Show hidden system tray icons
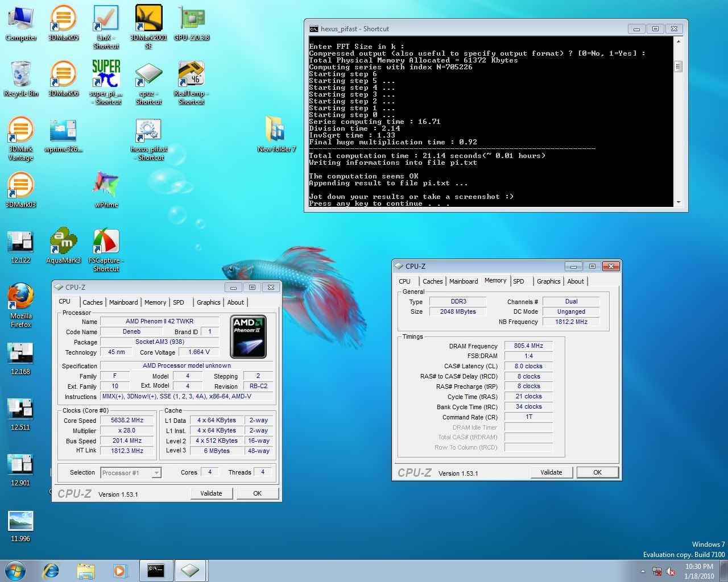This screenshot has height=582, width=728. point(643,571)
